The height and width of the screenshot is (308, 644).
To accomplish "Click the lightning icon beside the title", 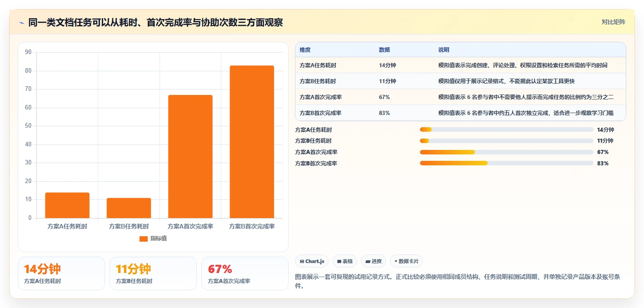I will 22,22.
